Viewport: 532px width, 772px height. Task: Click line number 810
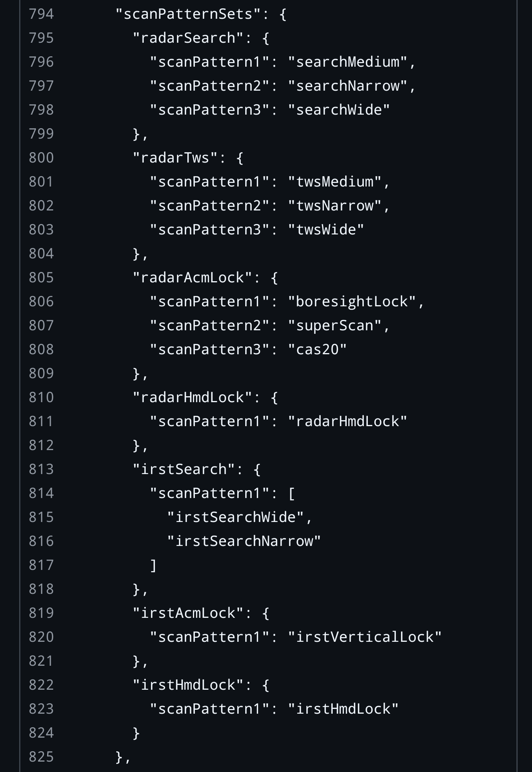[41, 398]
